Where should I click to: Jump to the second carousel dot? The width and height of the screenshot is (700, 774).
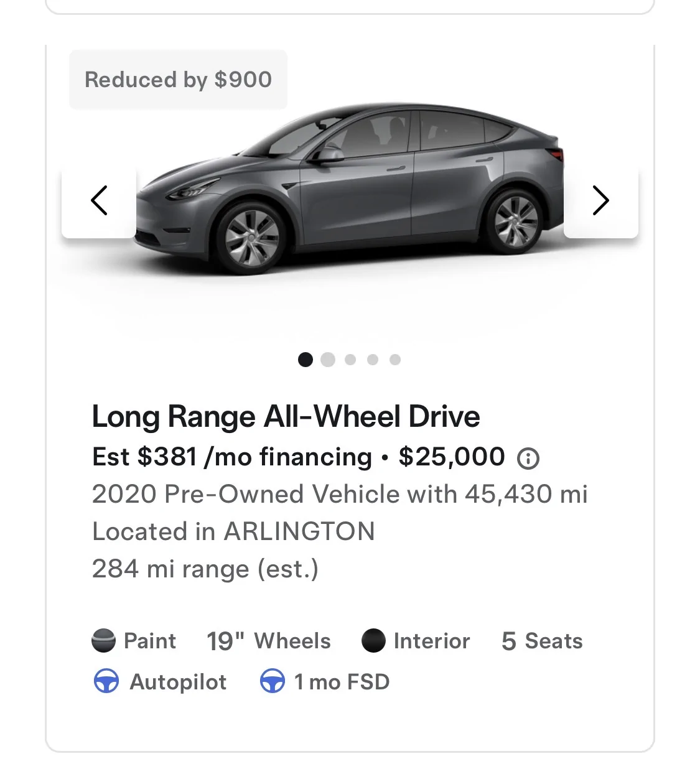(x=328, y=360)
